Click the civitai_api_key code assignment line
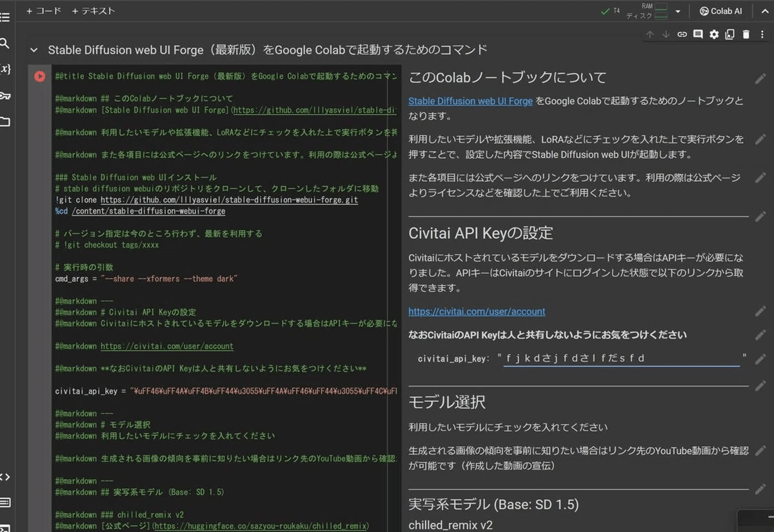Image resolution: width=774 pixels, height=532 pixels. pos(226,391)
